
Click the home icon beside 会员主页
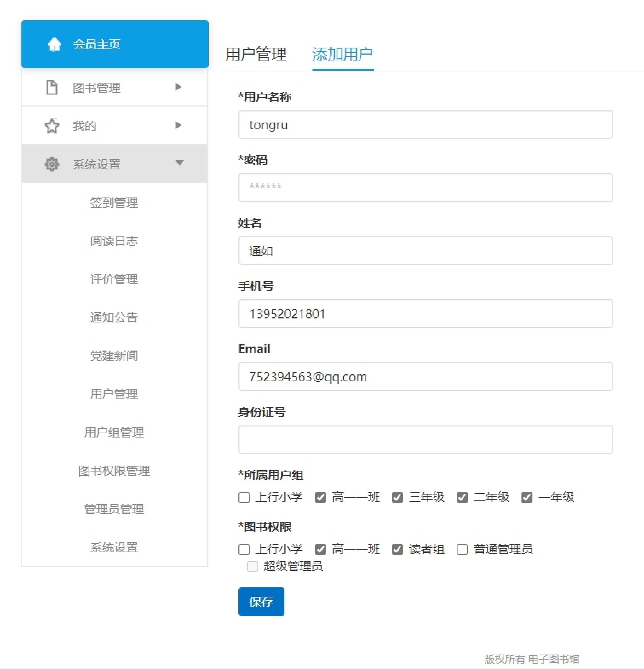(x=54, y=44)
